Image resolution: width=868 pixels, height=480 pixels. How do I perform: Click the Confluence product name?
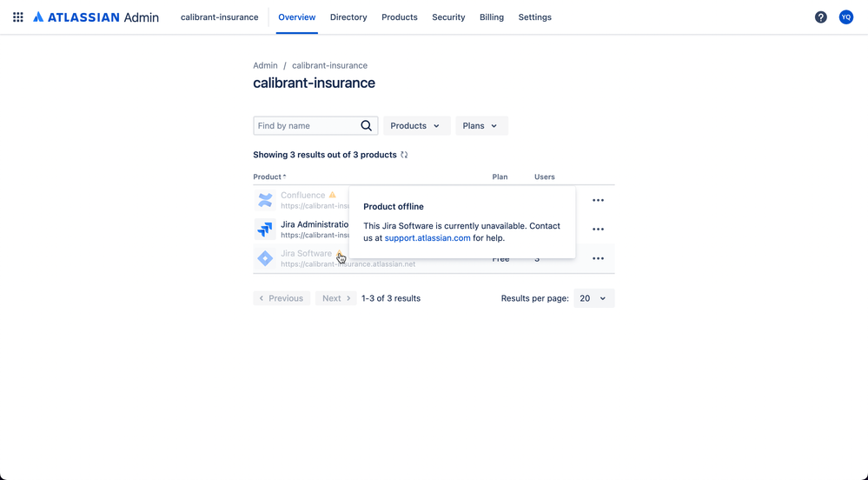click(303, 195)
